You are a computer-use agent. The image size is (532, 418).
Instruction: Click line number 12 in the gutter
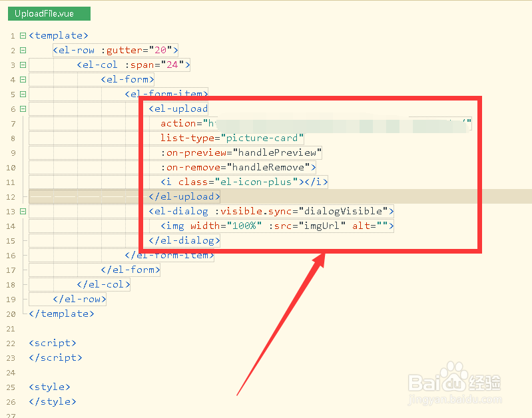(x=11, y=197)
